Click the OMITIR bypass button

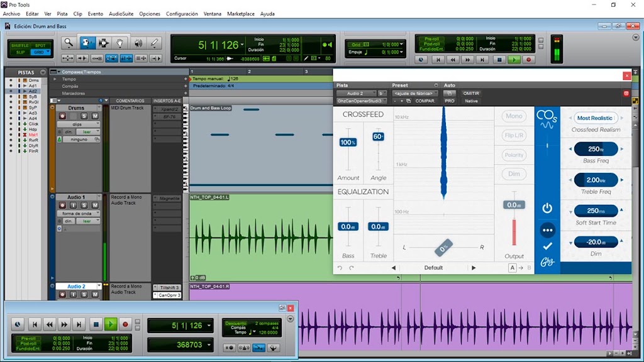tap(471, 94)
